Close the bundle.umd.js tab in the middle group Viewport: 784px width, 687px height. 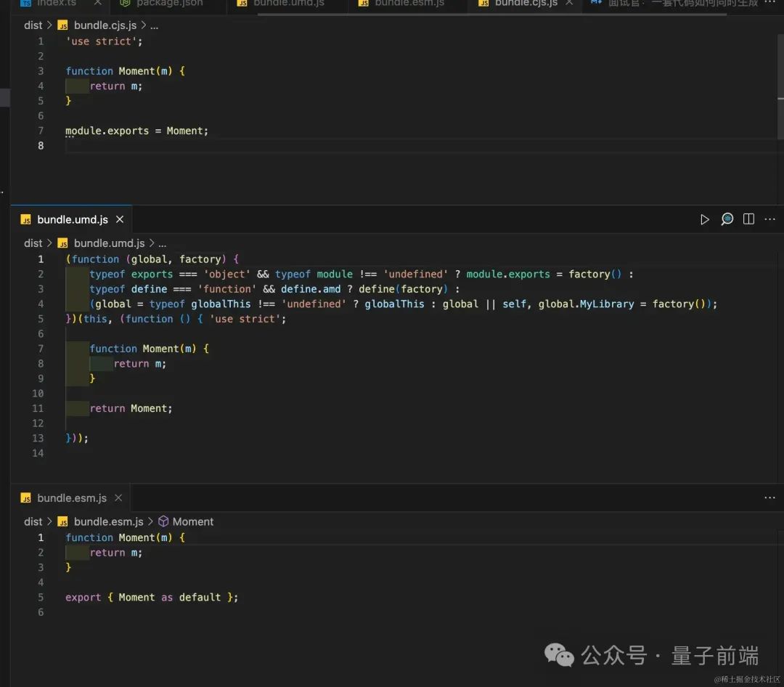(x=120, y=219)
